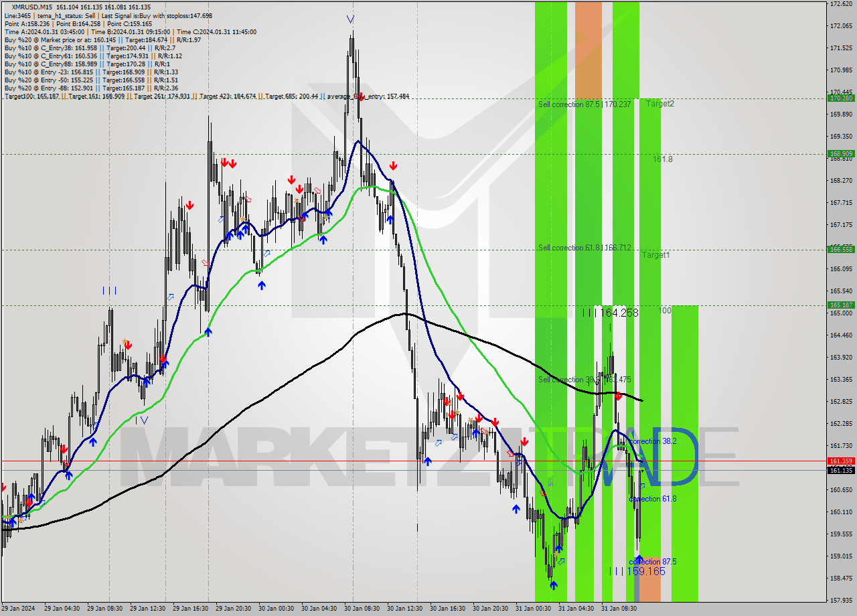Screen dimensions: 857x616
Task: Select the blue correction 61.8 label
Action: [653, 499]
